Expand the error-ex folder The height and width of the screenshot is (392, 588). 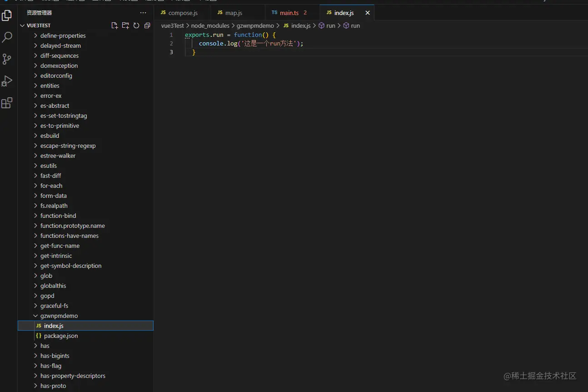[85, 95]
